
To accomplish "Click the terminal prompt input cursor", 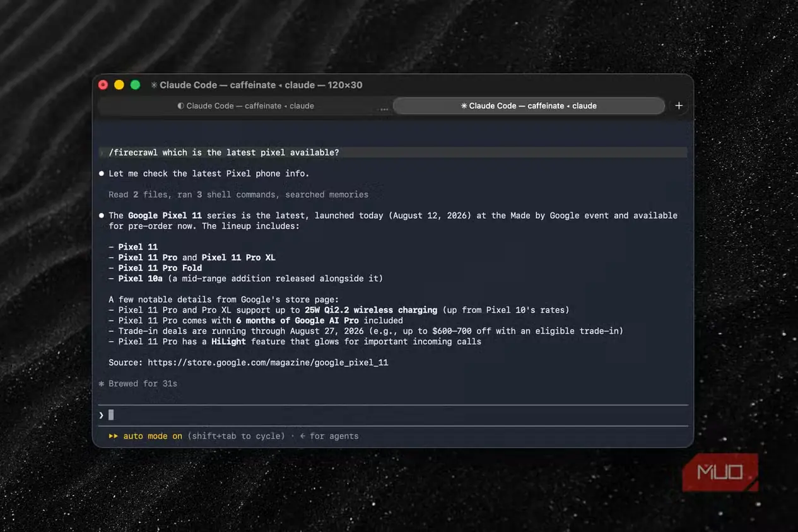I will [111, 415].
